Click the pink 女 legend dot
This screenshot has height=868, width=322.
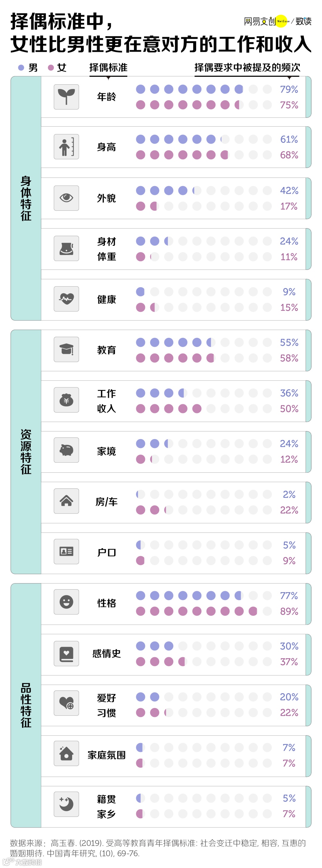coord(51,68)
